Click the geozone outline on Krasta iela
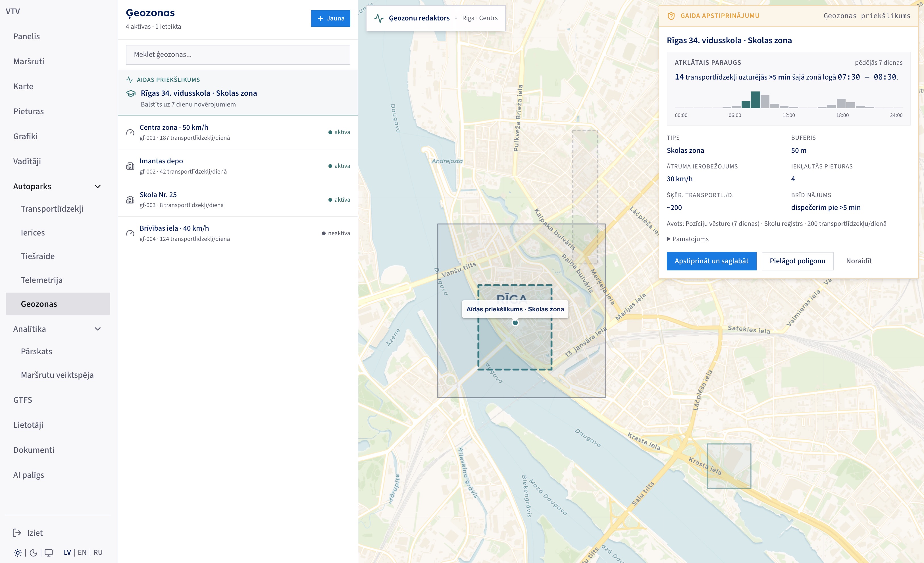Image resolution: width=924 pixels, height=563 pixels. 729,466
